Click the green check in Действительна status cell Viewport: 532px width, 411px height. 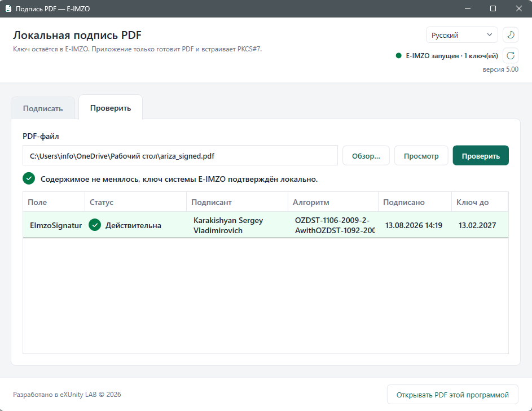click(x=95, y=225)
